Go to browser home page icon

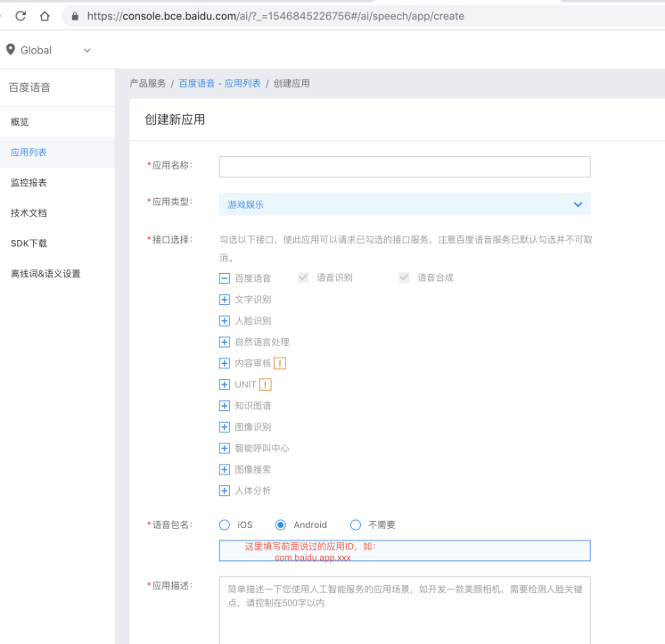coord(45,16)
